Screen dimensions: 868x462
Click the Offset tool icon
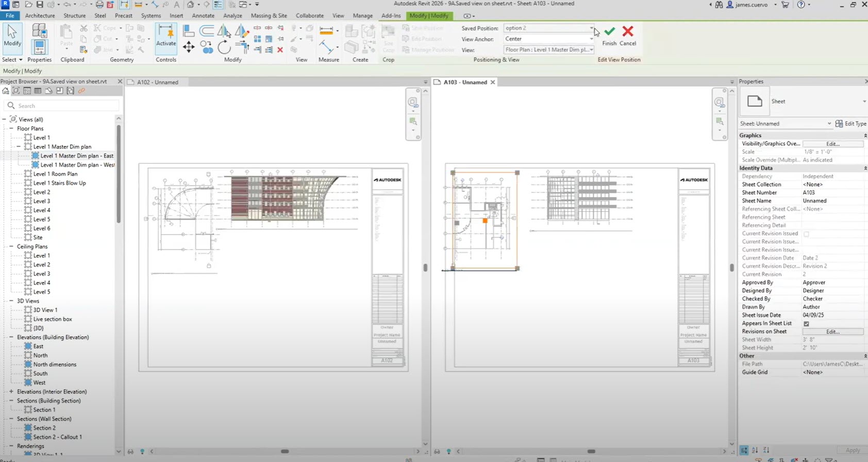(206, 31)
